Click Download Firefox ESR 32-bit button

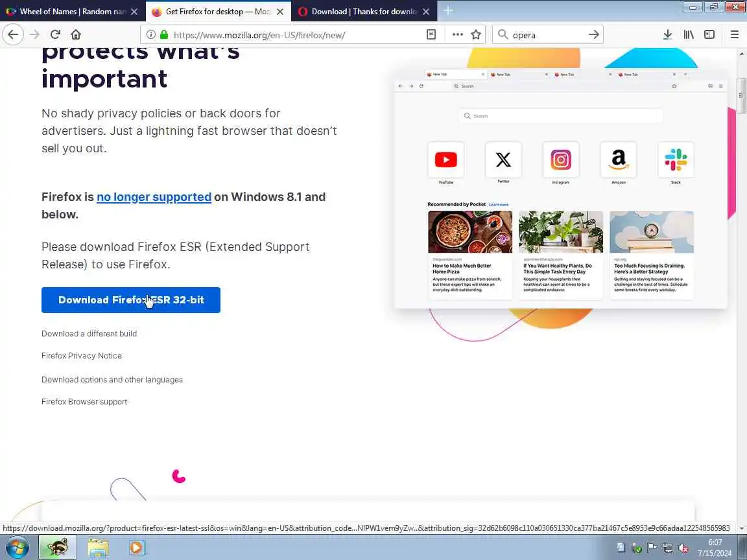pos(130,300)
